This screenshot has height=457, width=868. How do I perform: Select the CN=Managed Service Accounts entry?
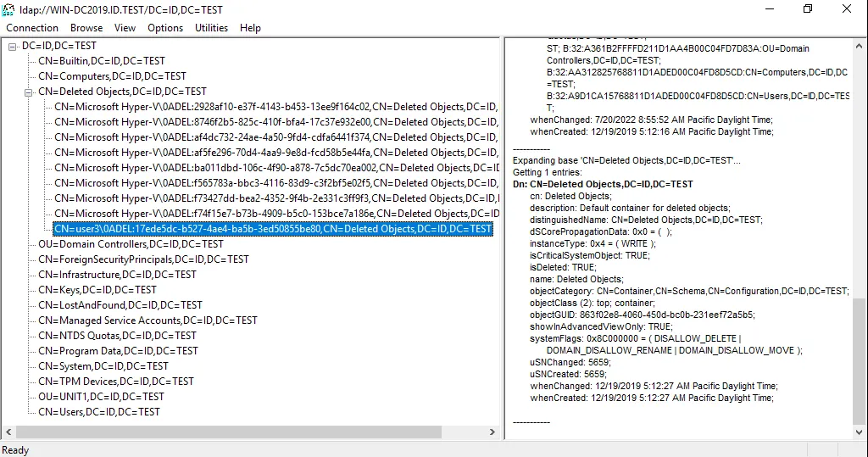tap(147, 320)
